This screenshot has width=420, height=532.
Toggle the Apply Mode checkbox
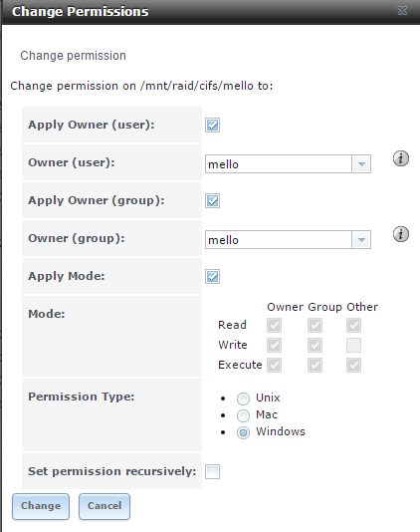click(x=213, y=276)
